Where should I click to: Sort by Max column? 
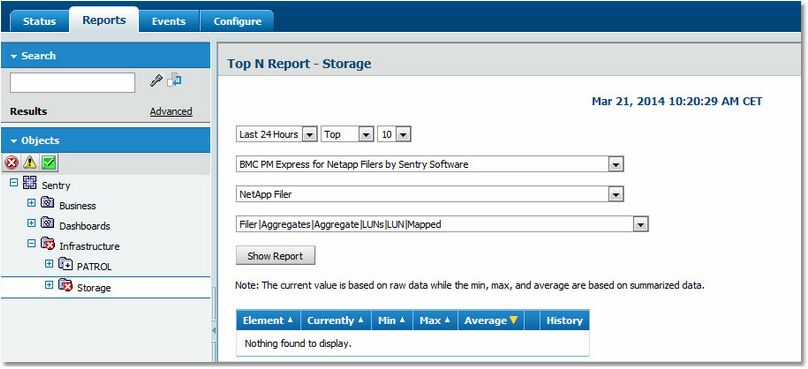[435, 320]
